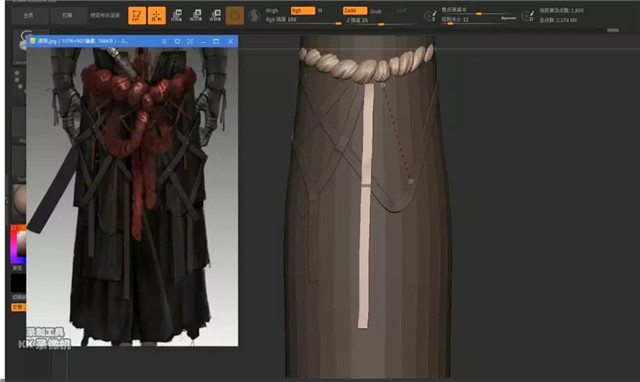Adjust the Rgb 强度 intensity slider

(304, 20)
